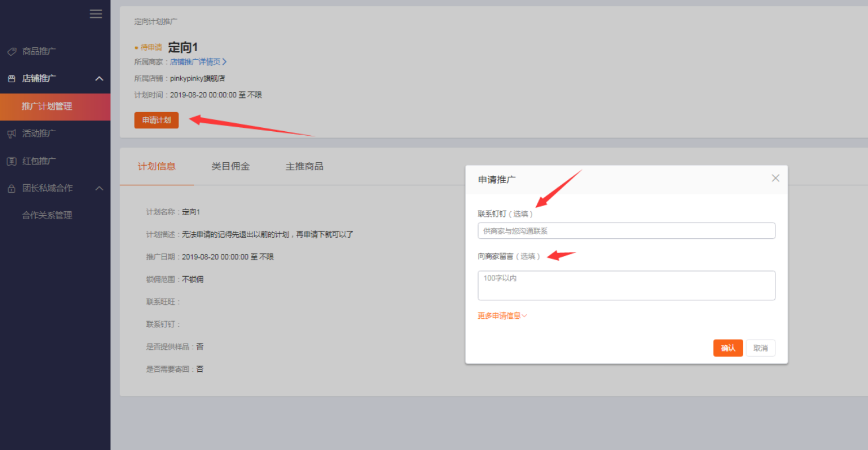This screenshot has width=868, height=450.
Task: Select 合作关系管理 in sidebar
Action: tap(47, 216)
